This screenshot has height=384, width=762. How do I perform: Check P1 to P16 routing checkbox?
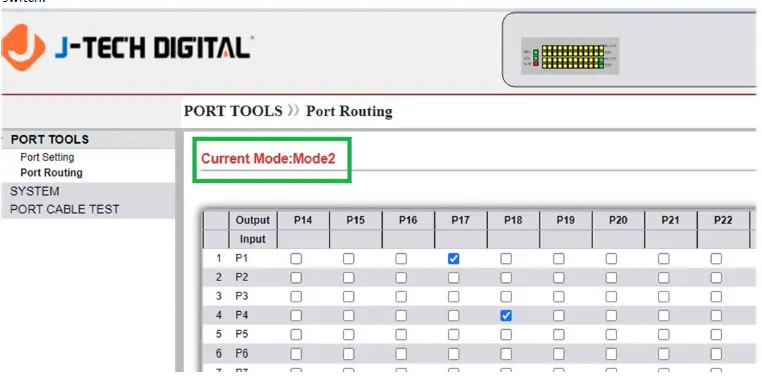(x=401, y=259)
